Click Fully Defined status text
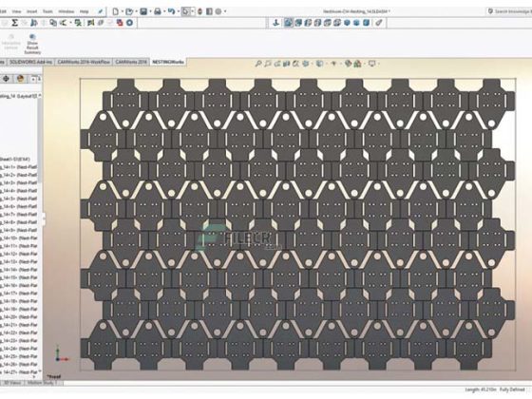532x399 pixels. click(x=512, y=389)
